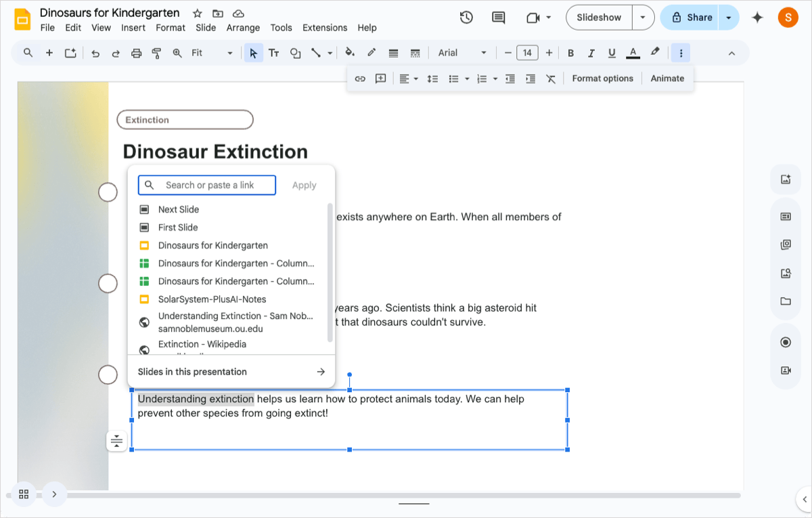Open the Gemini sparkle icon
The height and width of the screenshot is (518, 812).
[x=757, y=18]
